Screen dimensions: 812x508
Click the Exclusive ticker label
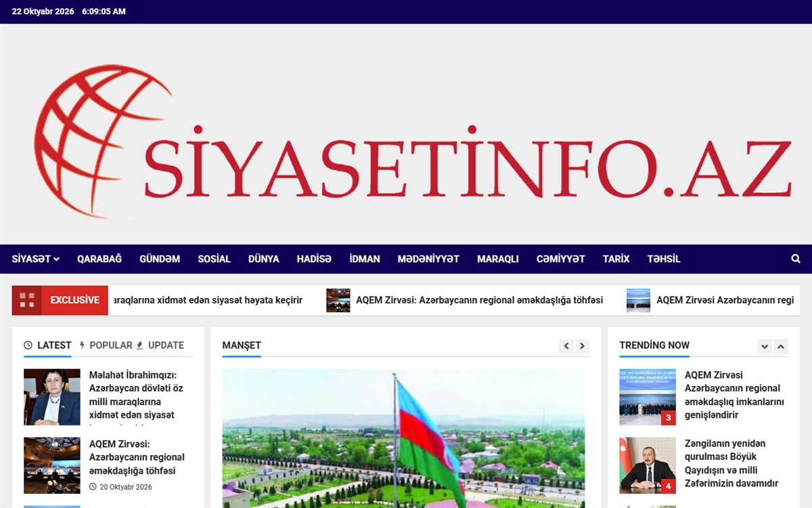coord(74,300)
